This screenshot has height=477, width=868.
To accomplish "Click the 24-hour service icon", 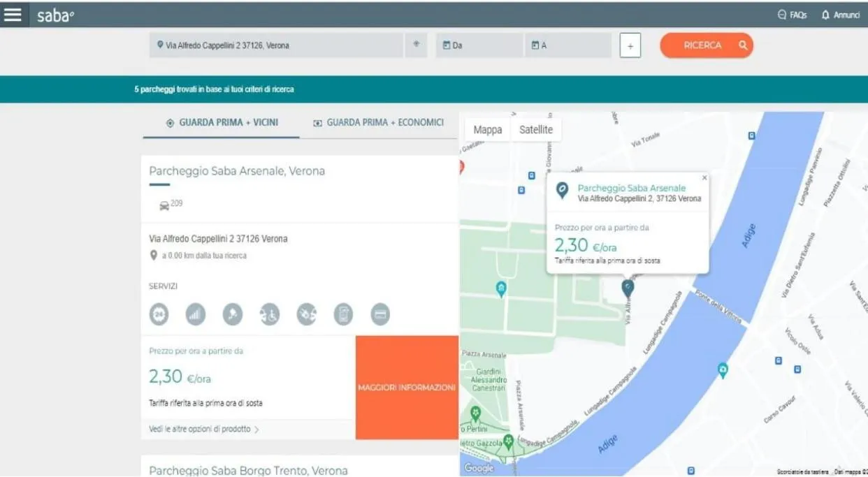I will 159,314.
